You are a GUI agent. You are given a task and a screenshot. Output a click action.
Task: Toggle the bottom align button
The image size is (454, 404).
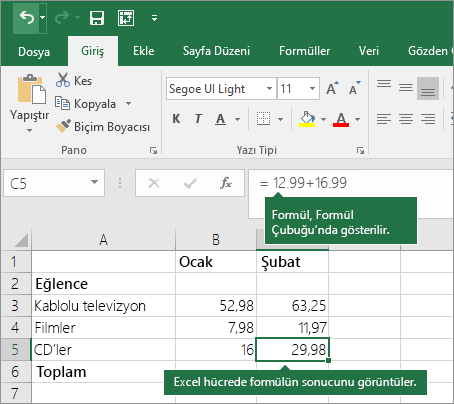428,88
